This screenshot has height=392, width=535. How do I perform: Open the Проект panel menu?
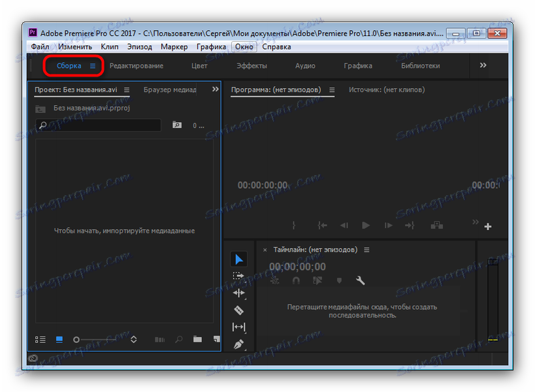click(127, 90)
